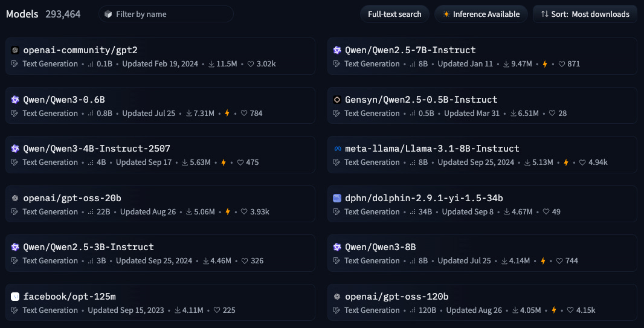644x328 pixels.
Task: Click the lightning bolt icon on Llama-3.1-8B-Instruct
Action: pos(566,162)
